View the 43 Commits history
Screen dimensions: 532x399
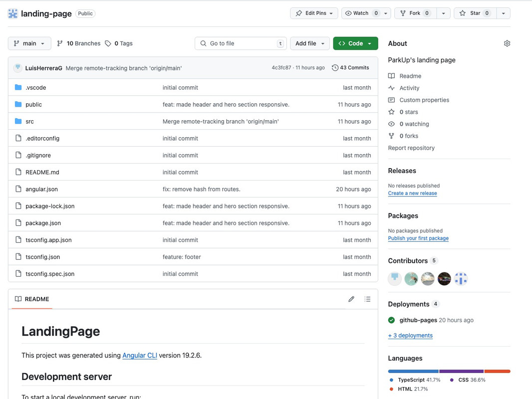coord(350,67)
